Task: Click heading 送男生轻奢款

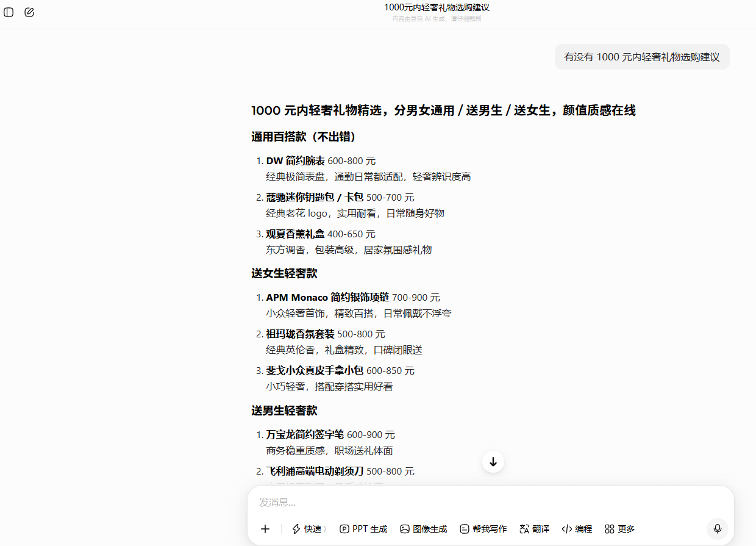Action: [x=284, y=411]
